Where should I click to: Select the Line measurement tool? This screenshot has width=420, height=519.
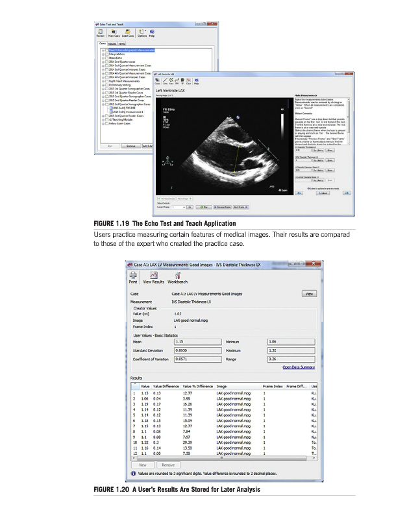point(164,81)
